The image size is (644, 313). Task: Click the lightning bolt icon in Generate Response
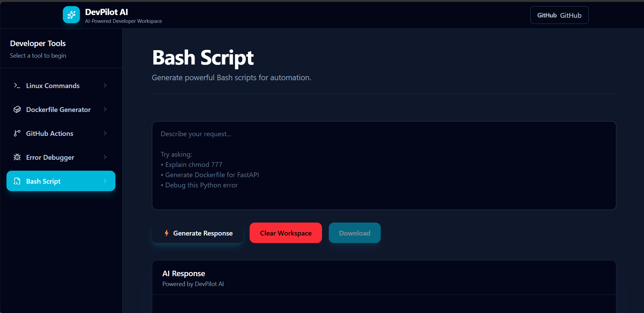(167, 233)
